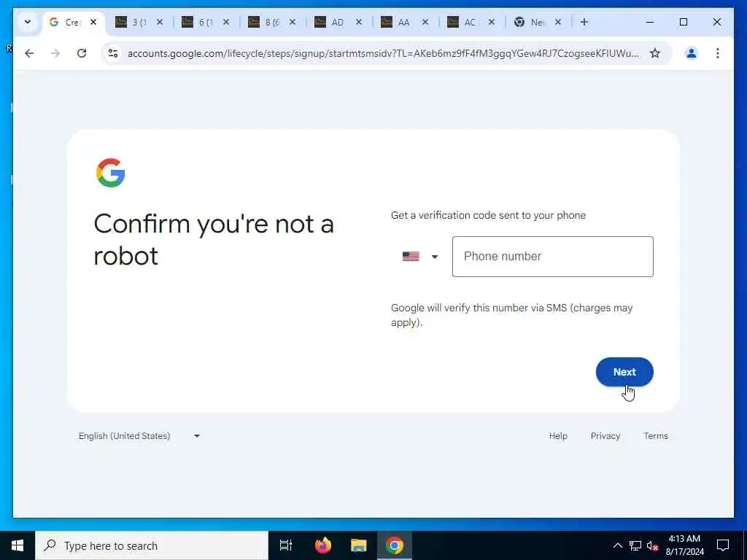Viewport: 747px width, 560px height.
Task: Close the tab labeled 6 (1
Action: click(226, 22)
